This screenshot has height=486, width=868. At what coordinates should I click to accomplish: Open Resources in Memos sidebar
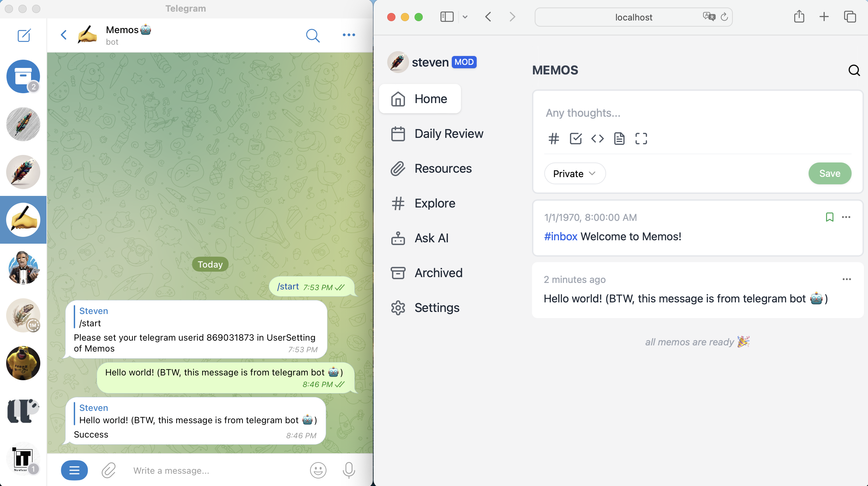(432, 168)
